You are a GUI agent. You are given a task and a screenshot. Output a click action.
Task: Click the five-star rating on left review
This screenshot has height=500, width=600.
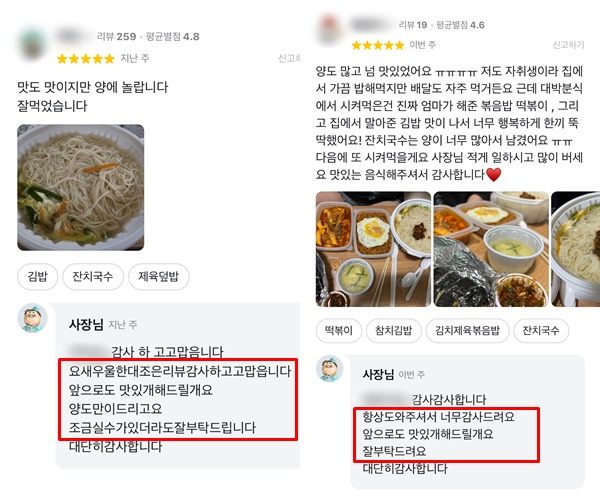point(86,59)
